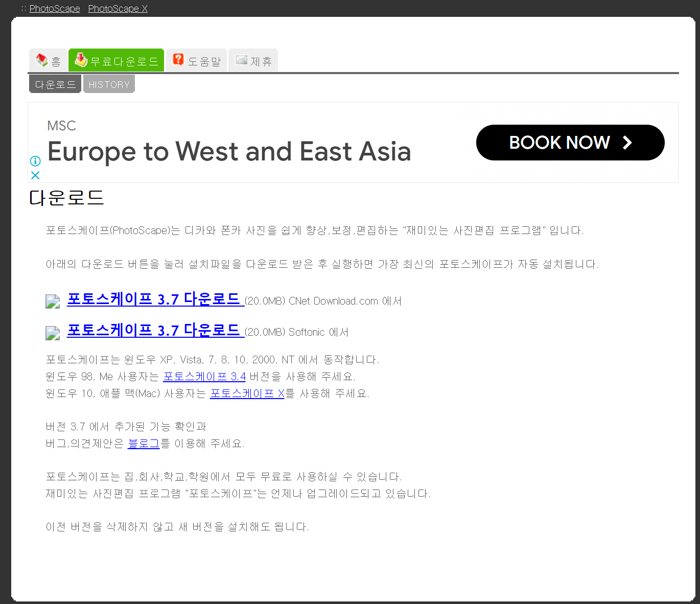The height and width of the screenshot is (604, 700).
Task: Click the question mark help icon
Action: (x=178, y=59)
